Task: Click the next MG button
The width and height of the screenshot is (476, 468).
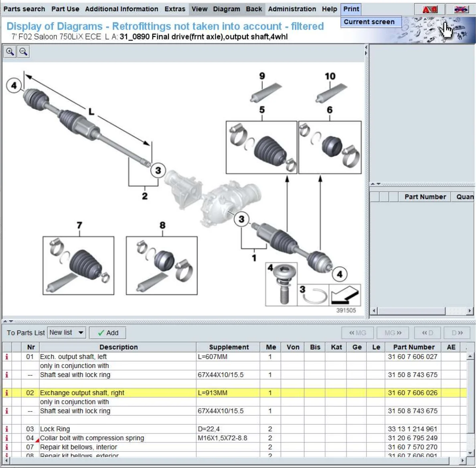Action: click(393, 333)
